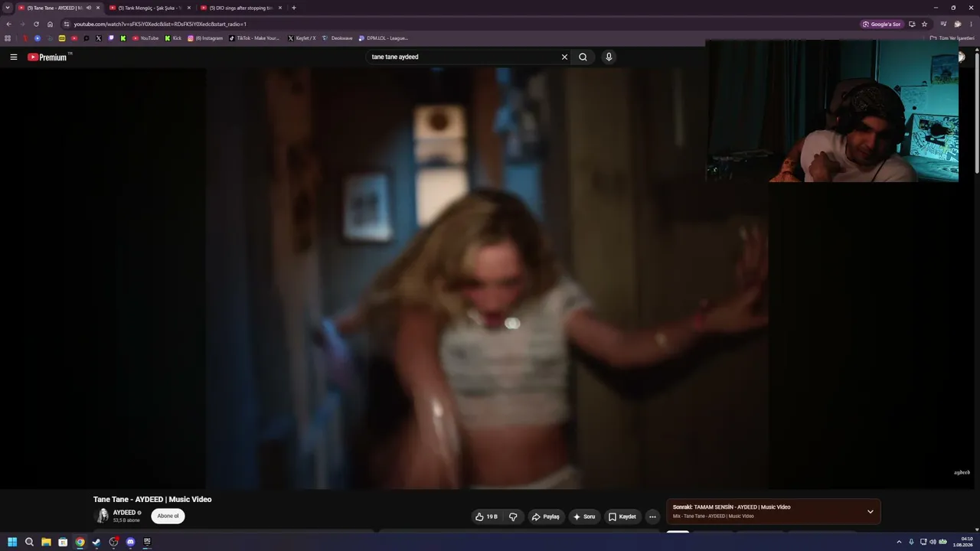980x551 pixels.
Task: Play next video TAMAM SENSİN
Action: 731,507
